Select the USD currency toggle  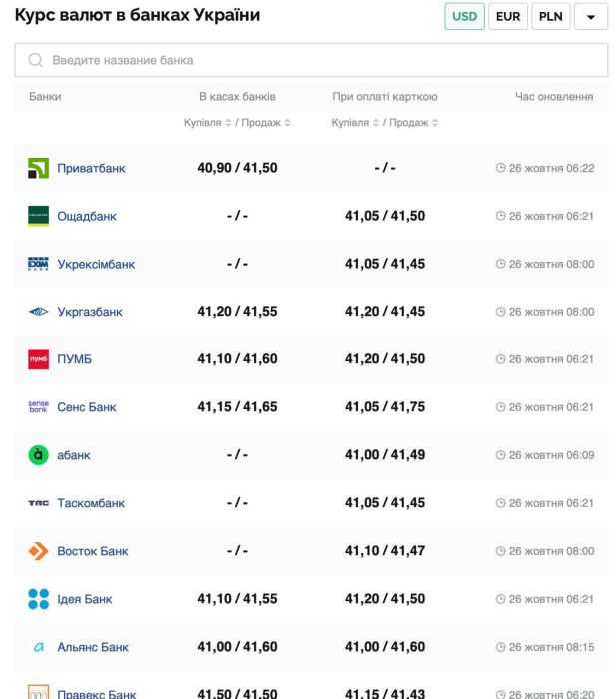pos(464,17)
